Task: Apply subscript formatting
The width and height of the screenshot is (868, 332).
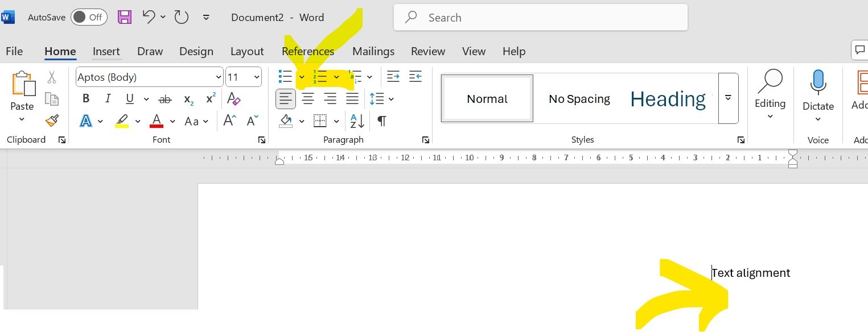Action: (187, 99)
